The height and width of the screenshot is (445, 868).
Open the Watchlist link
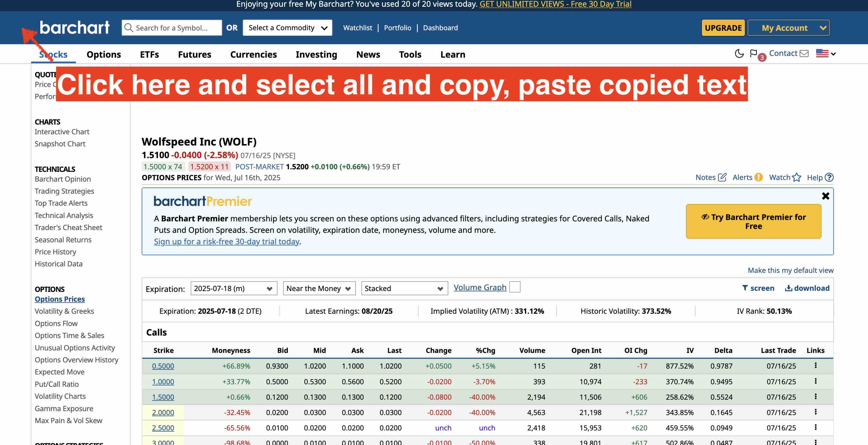click(x=358, y=28)
